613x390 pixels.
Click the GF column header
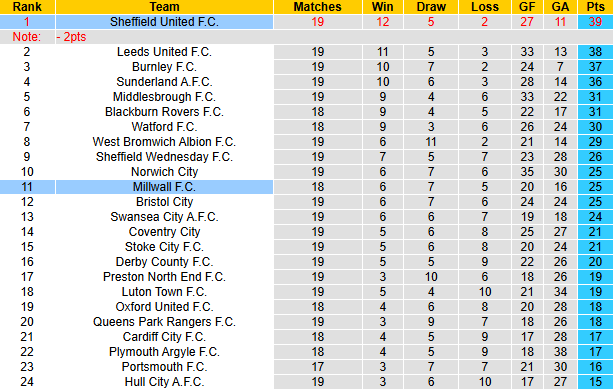pos(527,7)
